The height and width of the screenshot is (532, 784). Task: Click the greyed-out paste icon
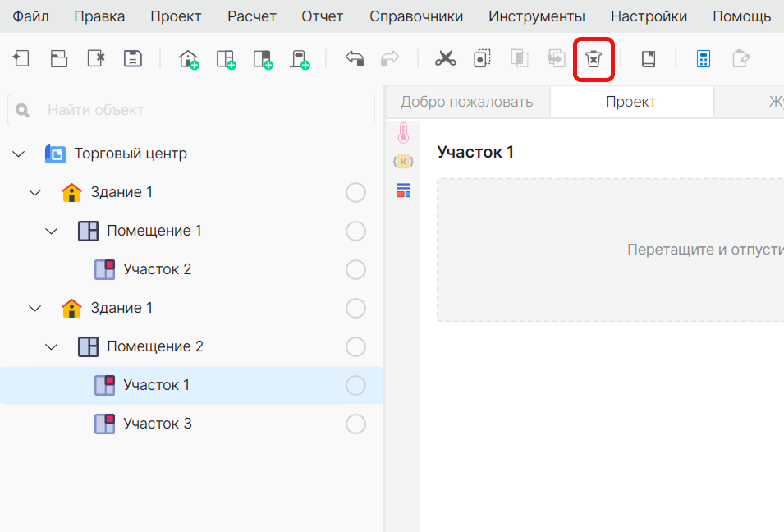pyautogui.click(x=520, y=58)
